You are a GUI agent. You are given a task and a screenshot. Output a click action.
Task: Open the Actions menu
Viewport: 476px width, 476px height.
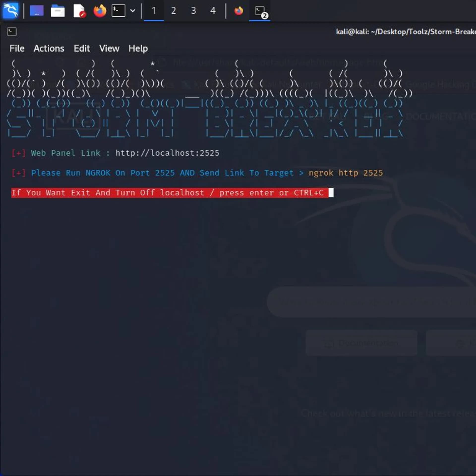(x=49, y=48)
